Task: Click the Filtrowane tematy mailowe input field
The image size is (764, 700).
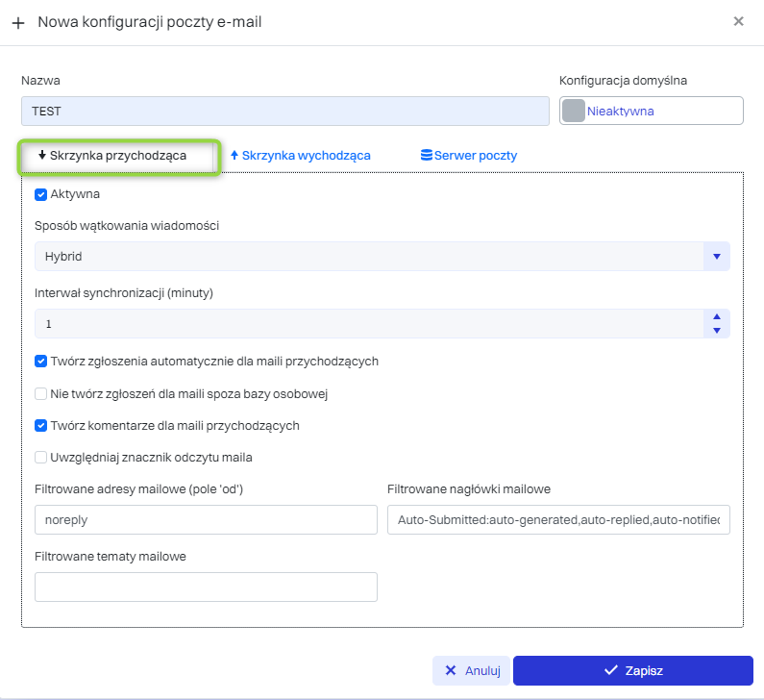Action: coord(206,587)
